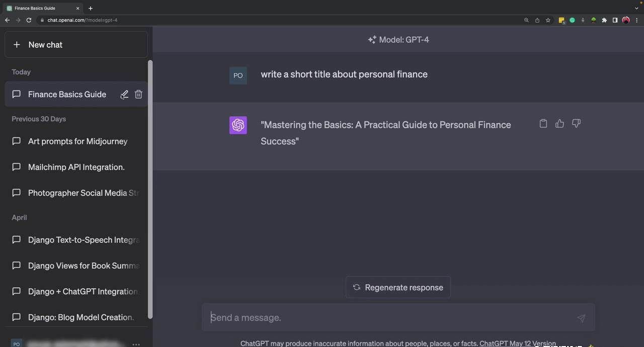This screenshot has height=347, width=644.
Task: Reload the page with the refresh icon
Action: [x=29, y=20]
